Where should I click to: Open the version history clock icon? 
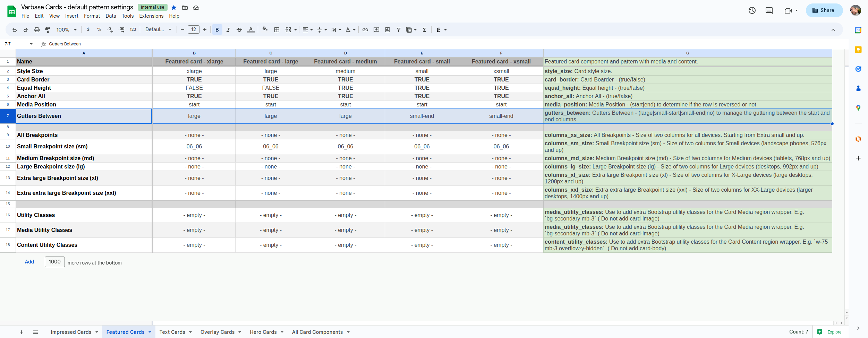[x=752, y=10]
